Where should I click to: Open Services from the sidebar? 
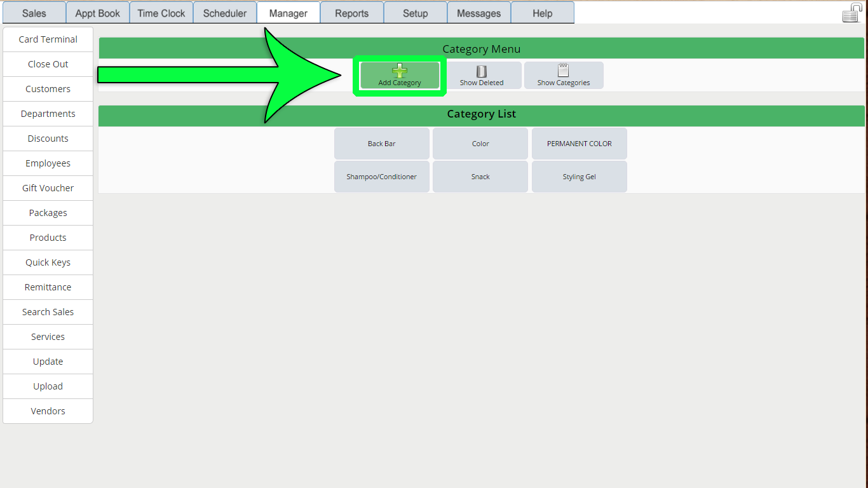click(x=48, y=337)
